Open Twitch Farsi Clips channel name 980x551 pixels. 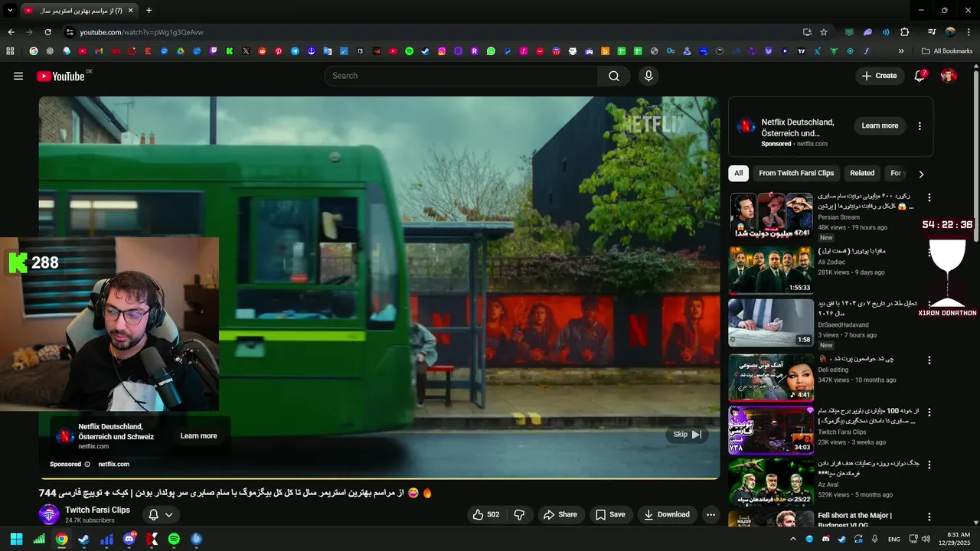click(97, 510)
